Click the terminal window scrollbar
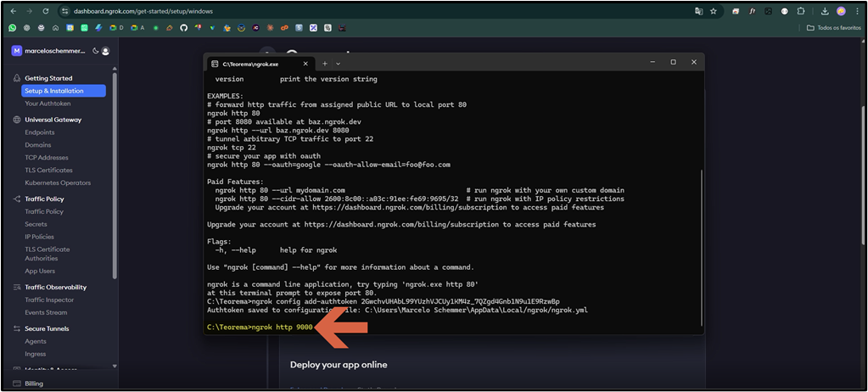 click(702, 248)
